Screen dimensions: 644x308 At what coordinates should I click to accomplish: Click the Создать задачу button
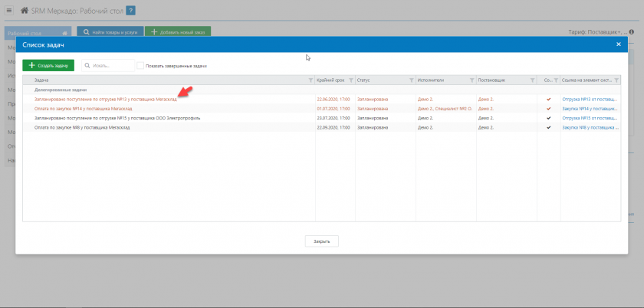[x=48, y=66]
